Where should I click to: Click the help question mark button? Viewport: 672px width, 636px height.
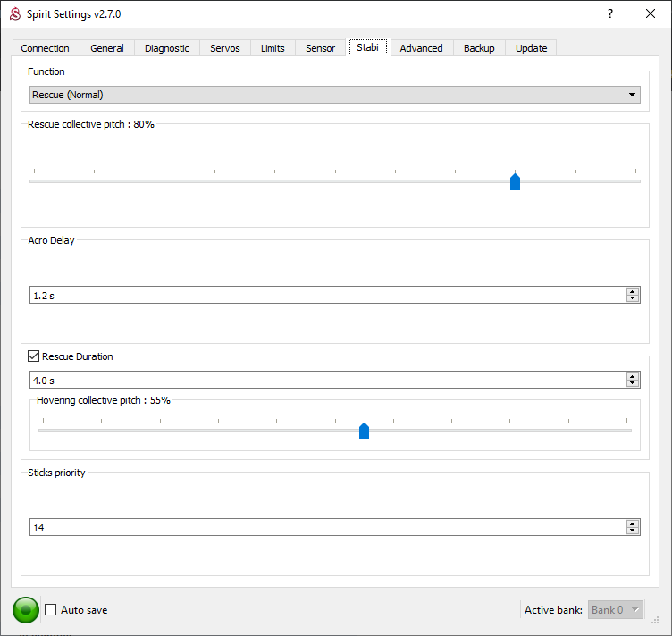click(x=609, y=14)
